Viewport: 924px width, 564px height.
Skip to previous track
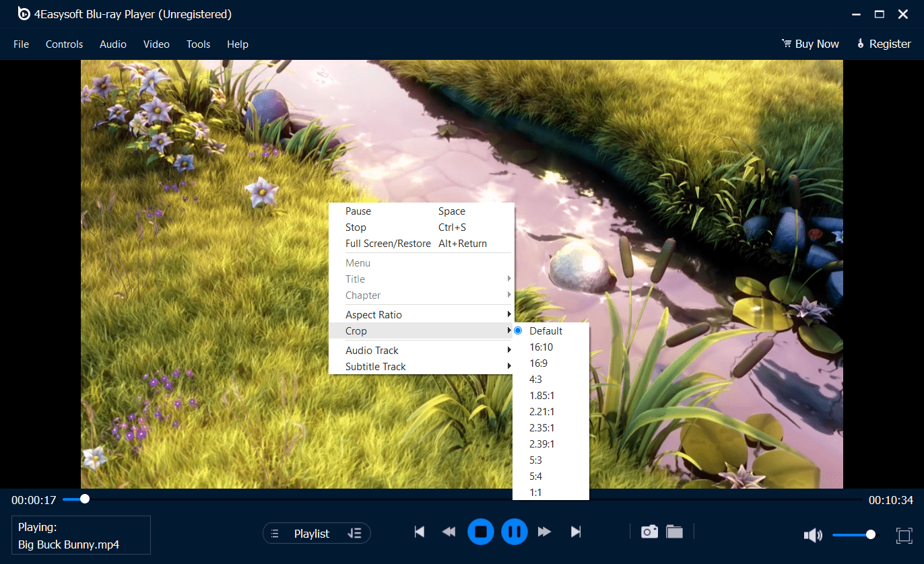pyautogui.click(x=420, y=532)
